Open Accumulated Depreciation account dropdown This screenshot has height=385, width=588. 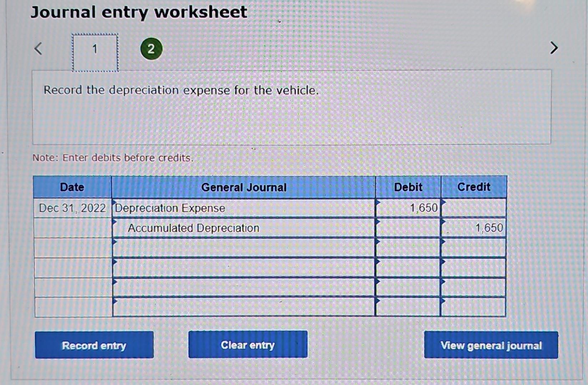click(244, 228)
